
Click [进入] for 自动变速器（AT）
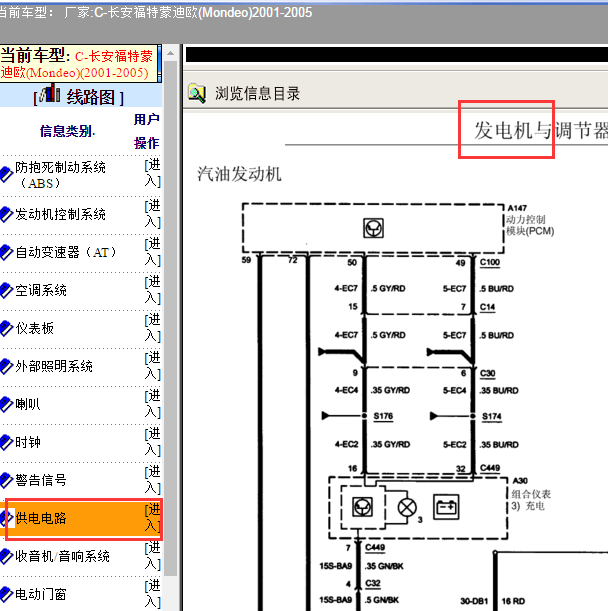tap(152, 252)
